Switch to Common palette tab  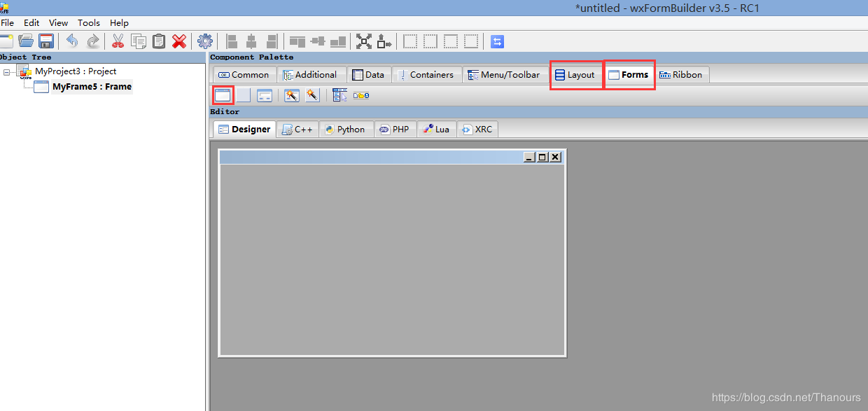[244, 75]
